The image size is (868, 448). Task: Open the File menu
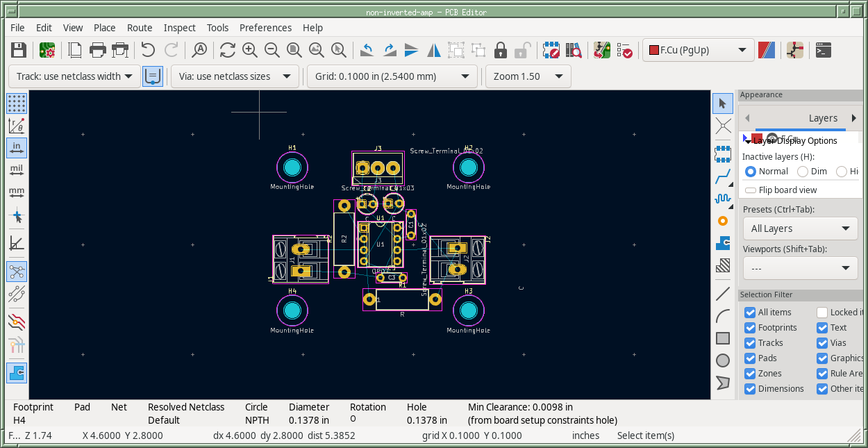click(x=17, y=28)
